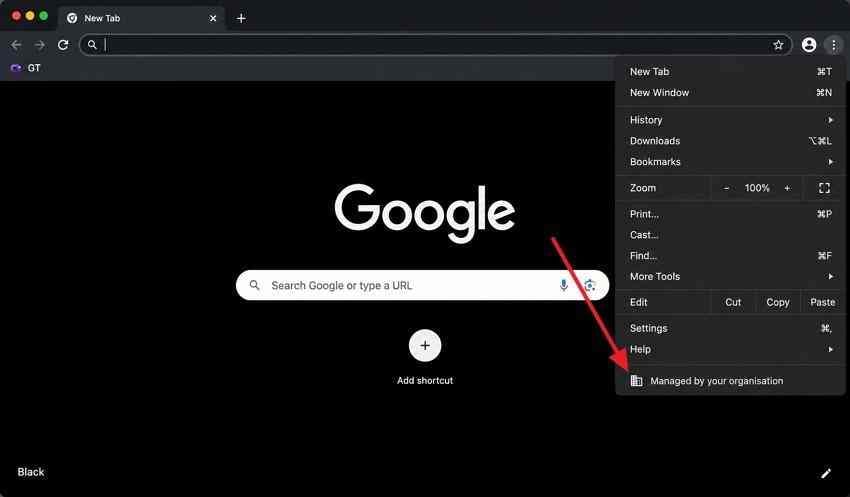
Task: Click the 100% zoom value
Action: (757, 188)
